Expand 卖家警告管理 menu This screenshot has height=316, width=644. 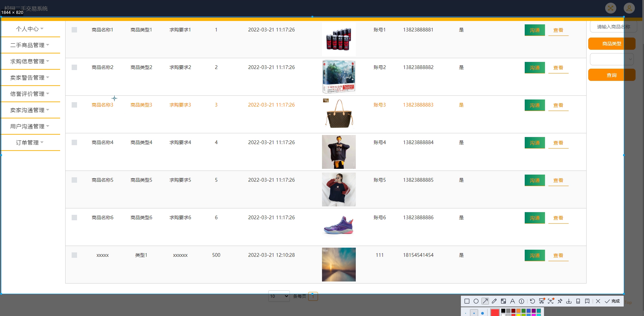coord(30,78)
